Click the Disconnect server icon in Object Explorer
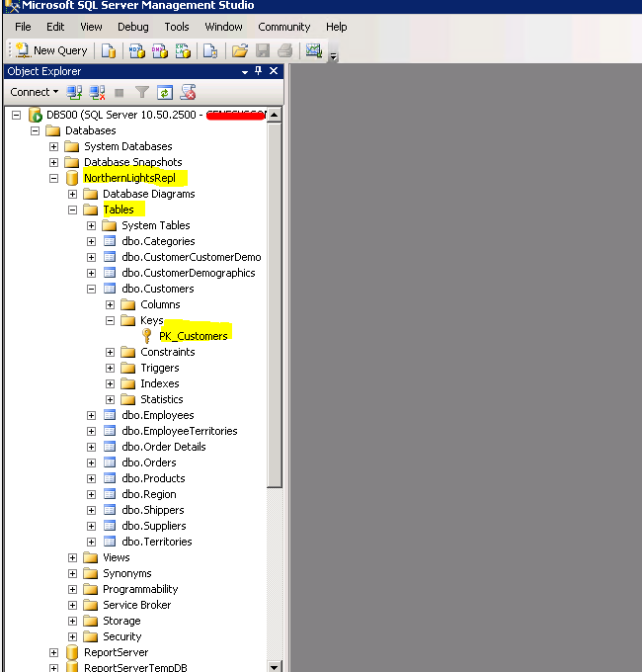 (x=97, y=92)
